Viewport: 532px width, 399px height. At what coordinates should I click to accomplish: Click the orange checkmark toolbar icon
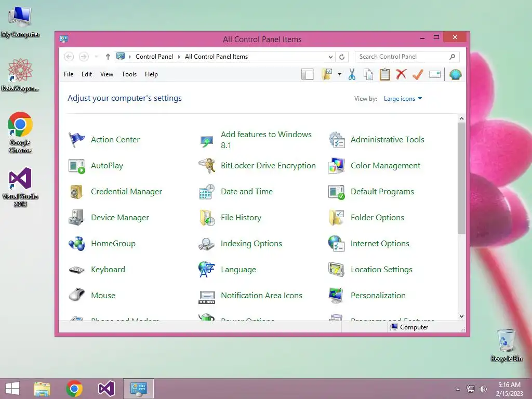pyautogui.click(x=418, y=74)
